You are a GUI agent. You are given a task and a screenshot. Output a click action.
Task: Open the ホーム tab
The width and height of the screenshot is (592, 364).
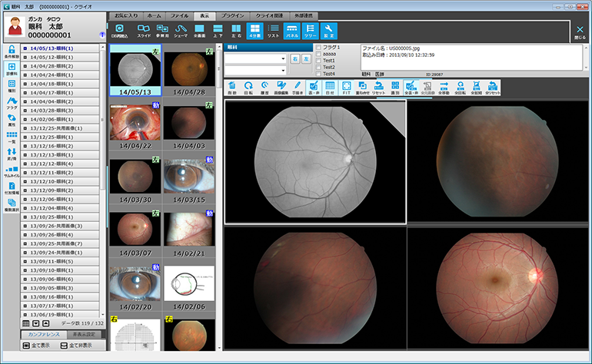pos(154,16)
